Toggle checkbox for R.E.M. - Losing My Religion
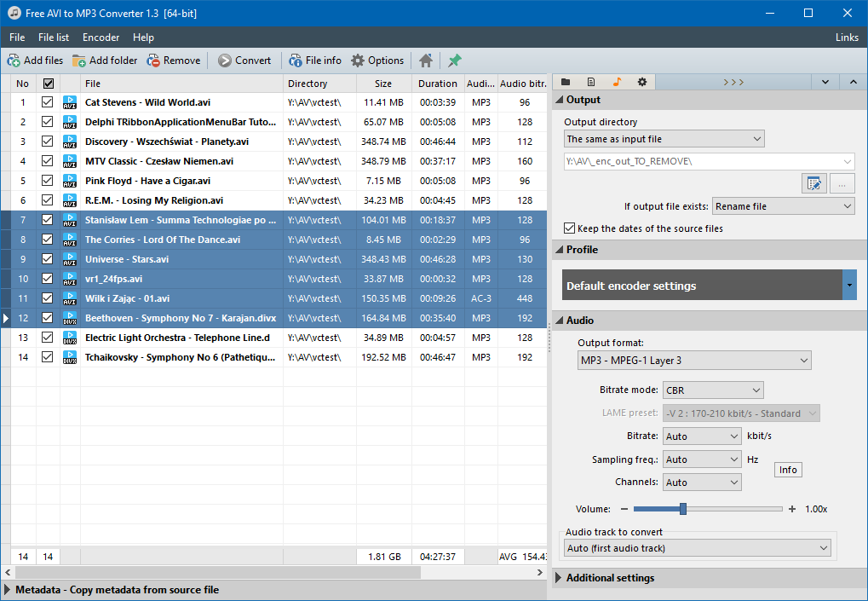 coord(48,200)
